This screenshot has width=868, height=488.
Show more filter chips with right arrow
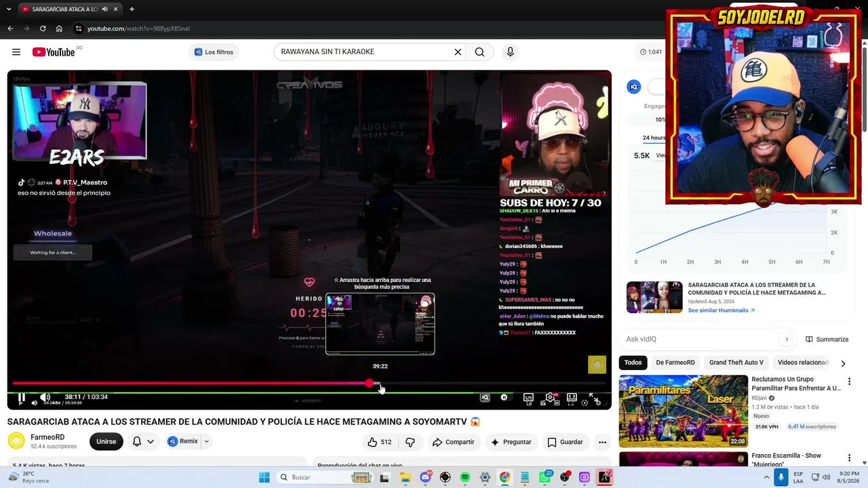[x=843, y=363]
